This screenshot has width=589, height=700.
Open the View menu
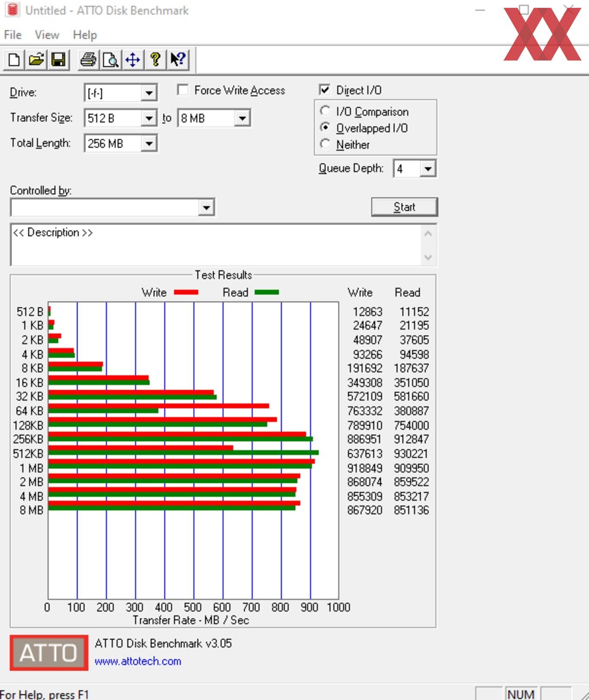point(47,35)
